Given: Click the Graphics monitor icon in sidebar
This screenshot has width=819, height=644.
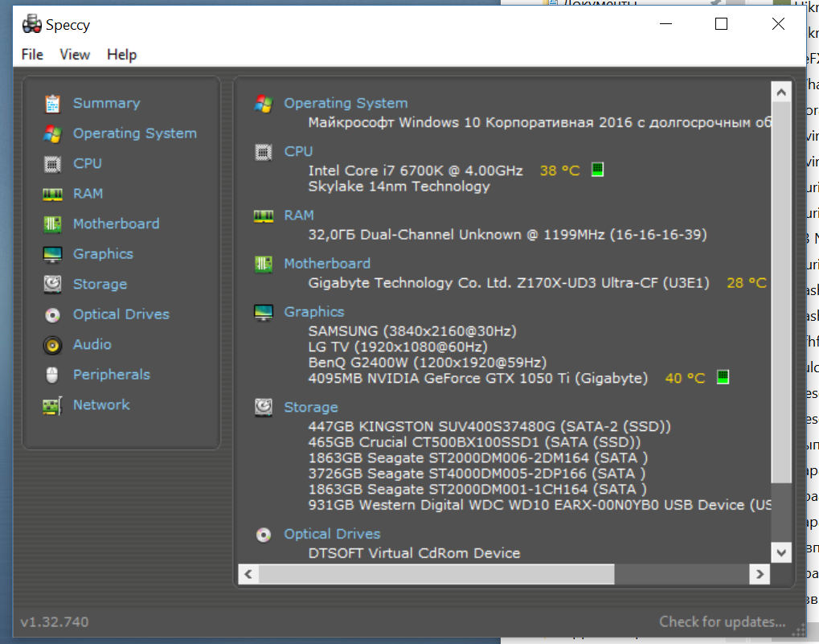Looking at the screenshot, I should point(52,254).
